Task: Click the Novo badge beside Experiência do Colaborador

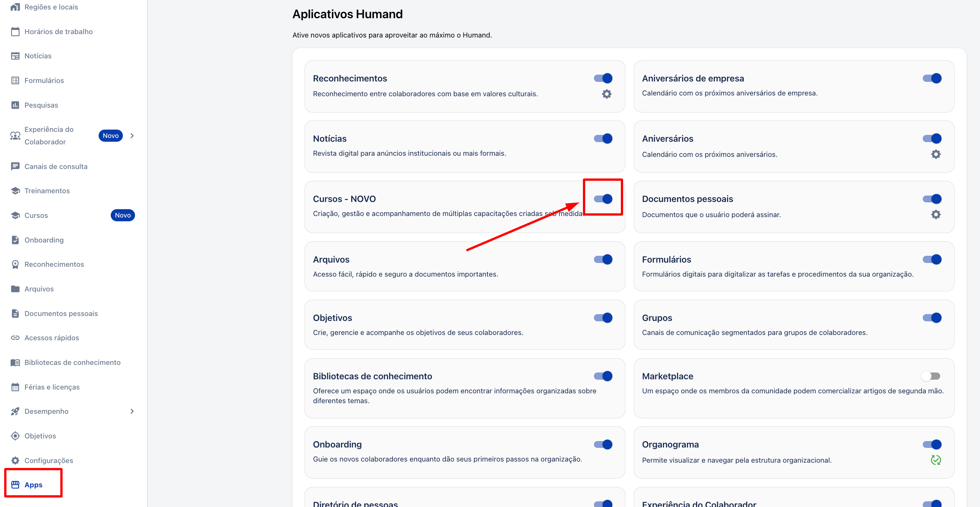Action: point(111,136)
